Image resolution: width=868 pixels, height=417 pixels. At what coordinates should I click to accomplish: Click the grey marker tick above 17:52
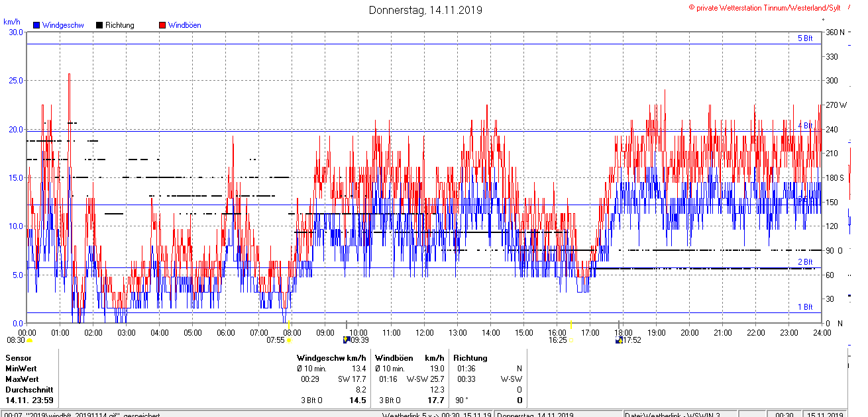point(620,325)
